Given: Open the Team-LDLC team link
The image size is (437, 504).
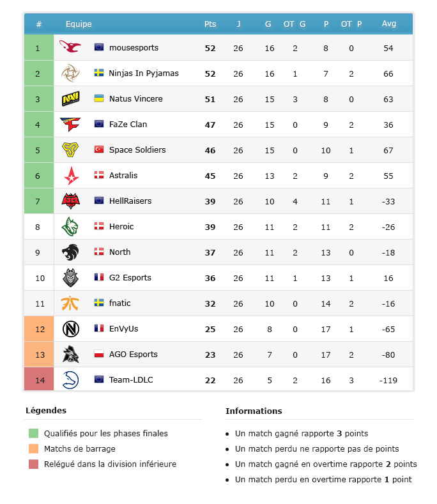Looking at the screenshot, I should 131,380.
